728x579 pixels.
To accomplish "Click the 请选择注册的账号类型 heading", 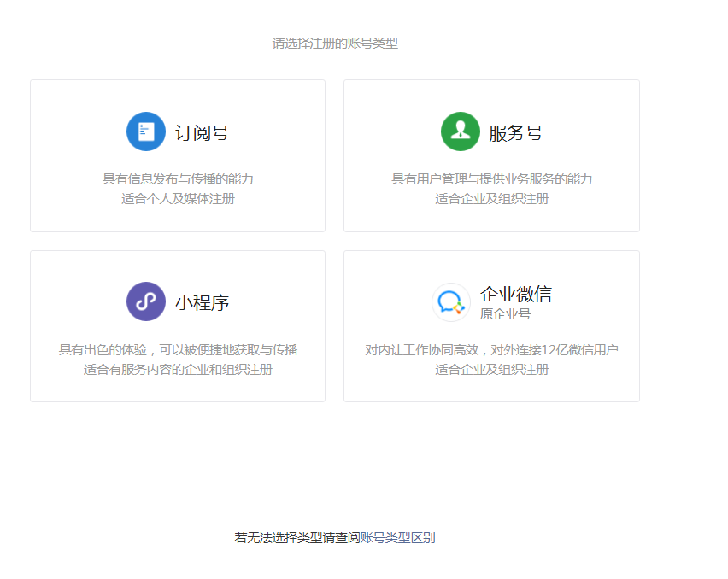I will pyautogui.click(x=335, y=44).
